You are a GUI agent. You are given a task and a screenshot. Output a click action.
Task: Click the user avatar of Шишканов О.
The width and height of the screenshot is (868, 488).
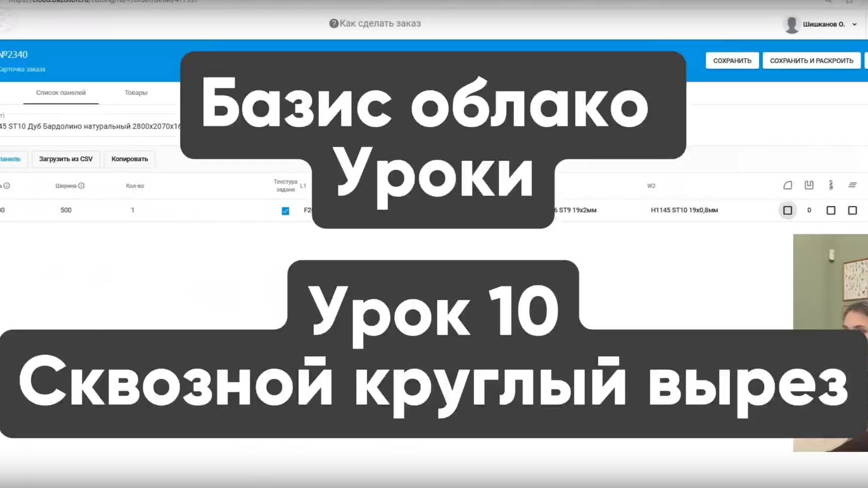pyautogui.click(x=792, y=24)
